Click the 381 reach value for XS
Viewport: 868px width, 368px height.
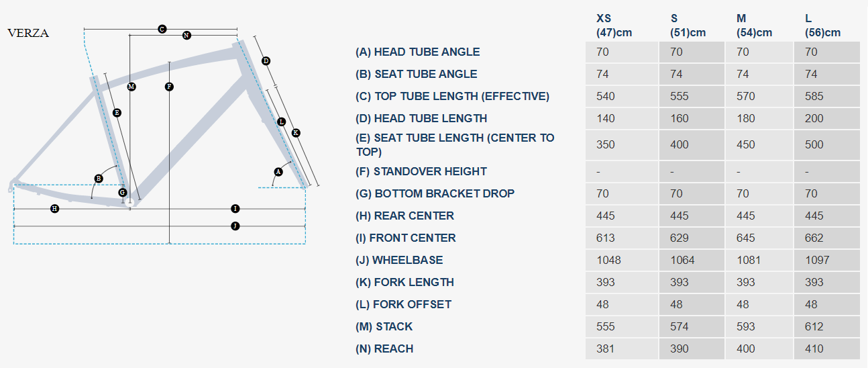point(605,349)
